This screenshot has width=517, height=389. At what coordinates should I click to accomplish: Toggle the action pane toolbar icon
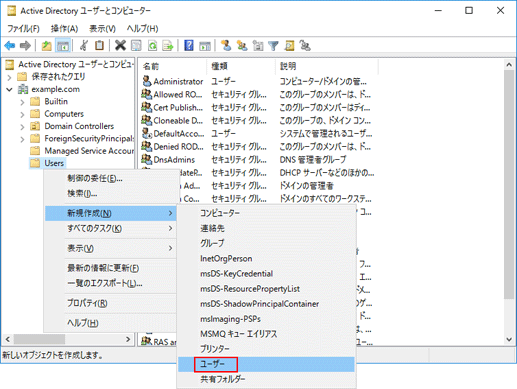[x=205, y=45]
